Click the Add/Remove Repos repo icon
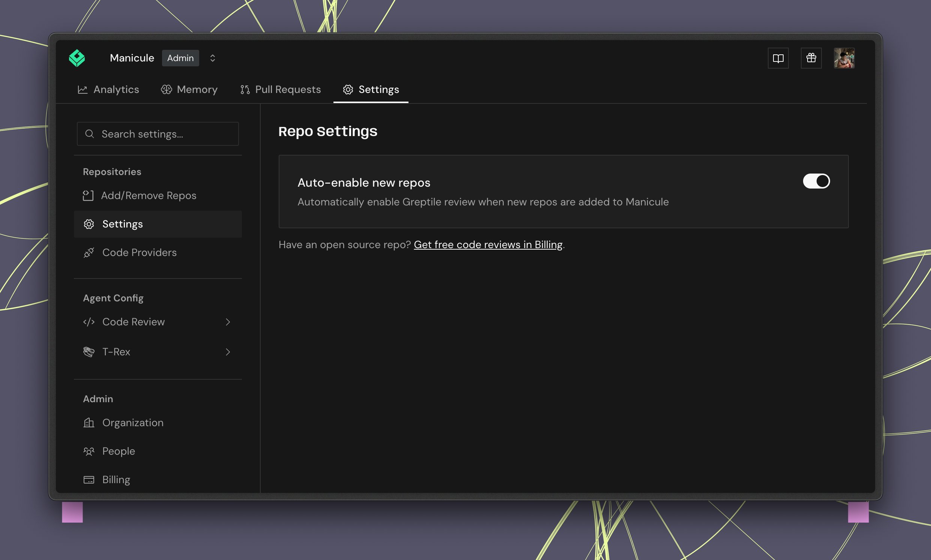The image size is (931, 560). [88, 195]
